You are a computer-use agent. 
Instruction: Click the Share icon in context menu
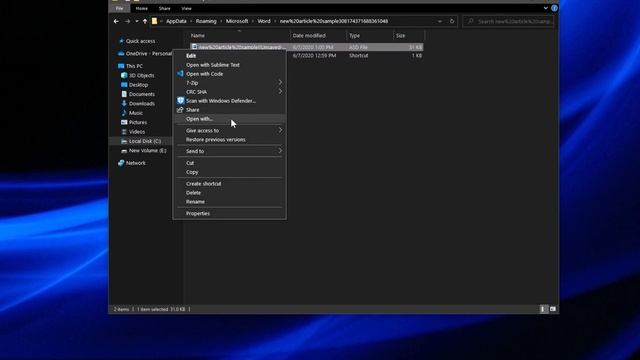pyautogui.click(x=180, y=110)
